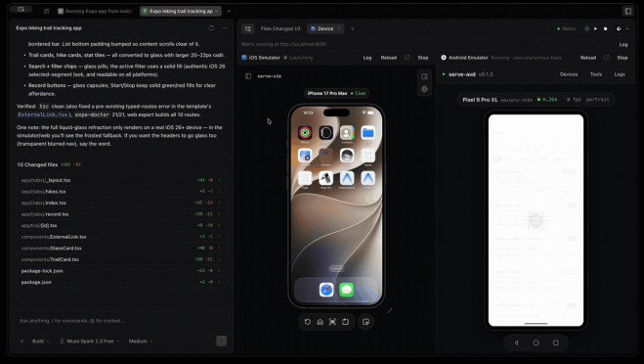Screen dimensions: 644x364
Task: Click the stop square in the top-right run controls
Action: (605, 28)
